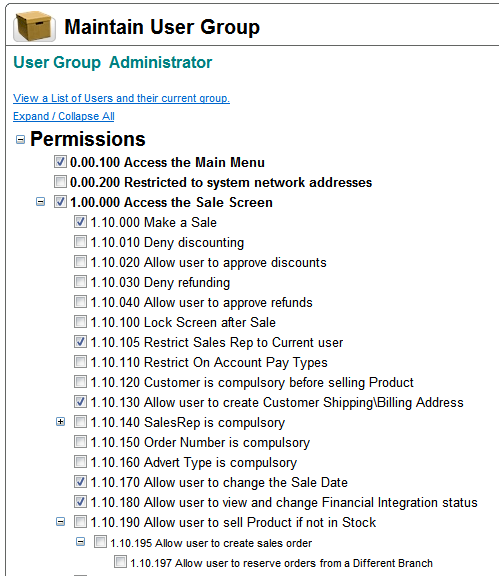
Task: Disable 1.10.170 change the Sale Date permission
Action: coord(80,482)
